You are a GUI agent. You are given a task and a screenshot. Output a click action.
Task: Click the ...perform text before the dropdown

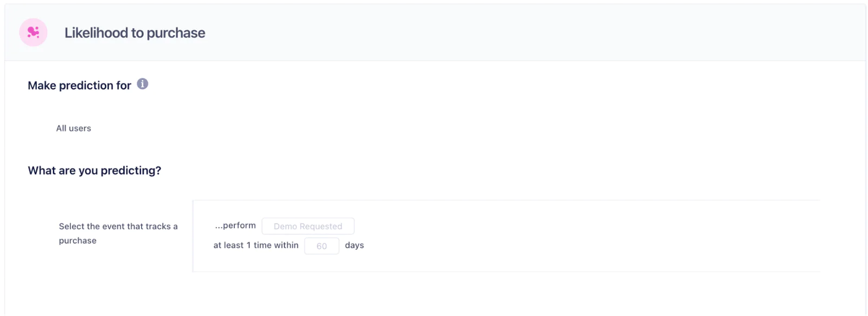point(235,225)
